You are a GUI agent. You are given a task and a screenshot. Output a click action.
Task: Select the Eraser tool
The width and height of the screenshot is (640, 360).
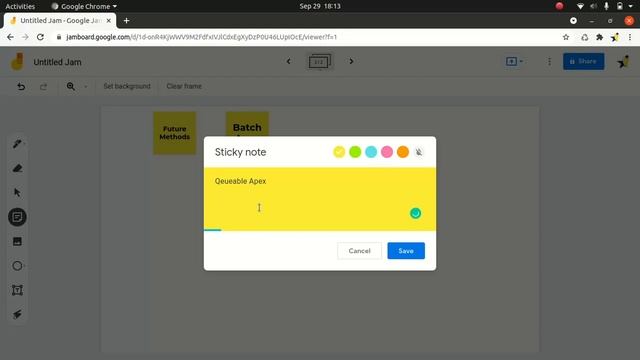(17, 168)
